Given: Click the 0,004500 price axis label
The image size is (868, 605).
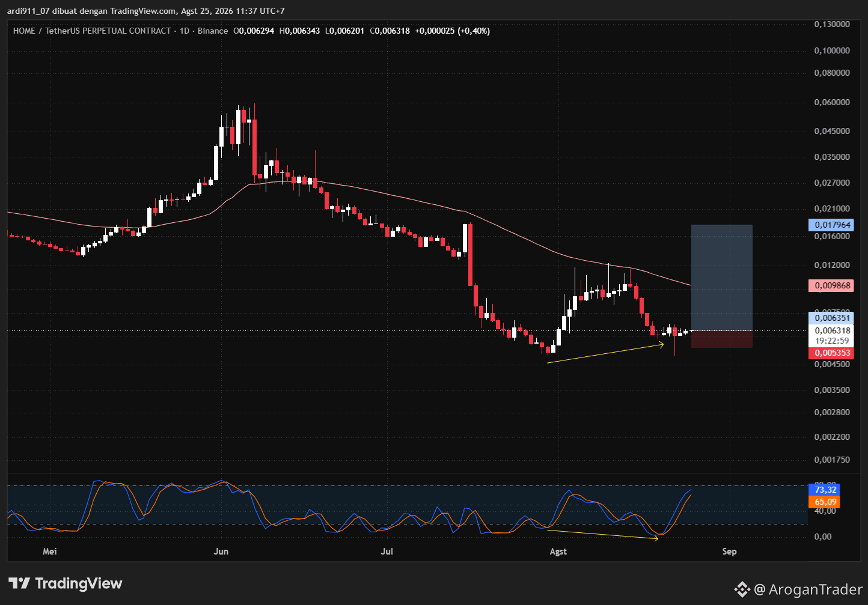Looking at the screenshot, I should 833,364.
